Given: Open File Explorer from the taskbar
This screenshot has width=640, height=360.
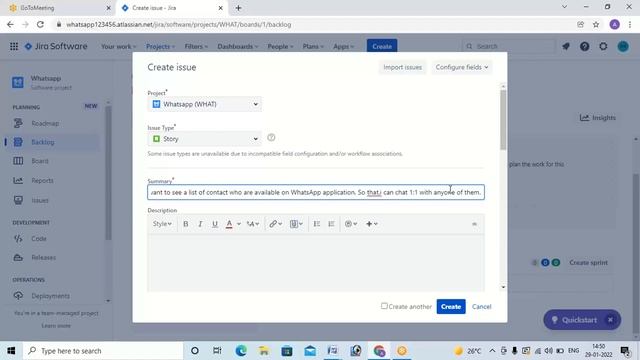Looking at the screenshot, I should pos(264,351).
